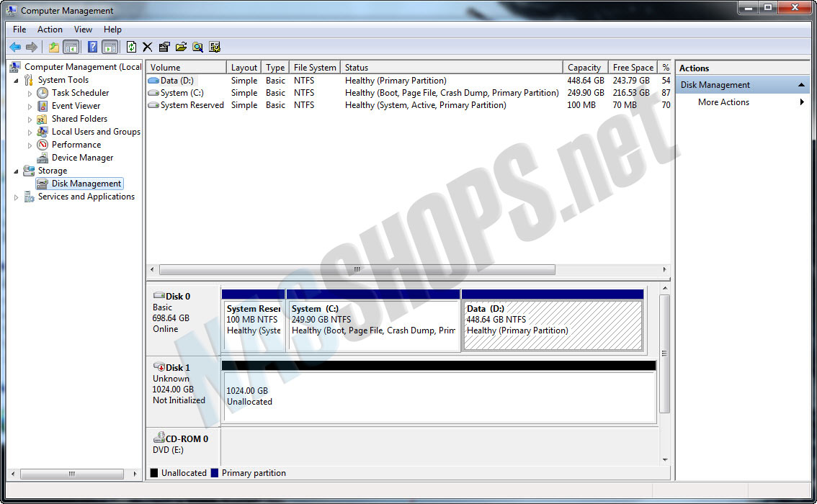
Task: Sort by the Layout column header
Action: click(x=244, y=68)
